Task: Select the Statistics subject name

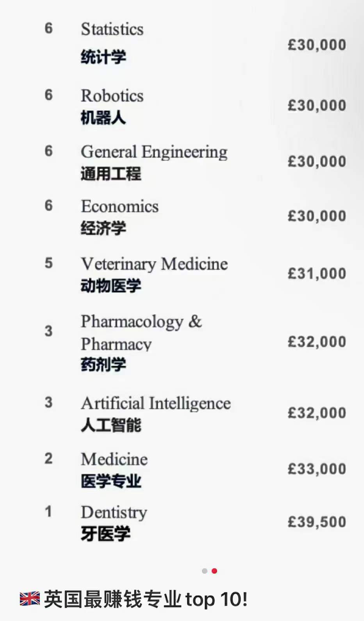Action: 112,29
